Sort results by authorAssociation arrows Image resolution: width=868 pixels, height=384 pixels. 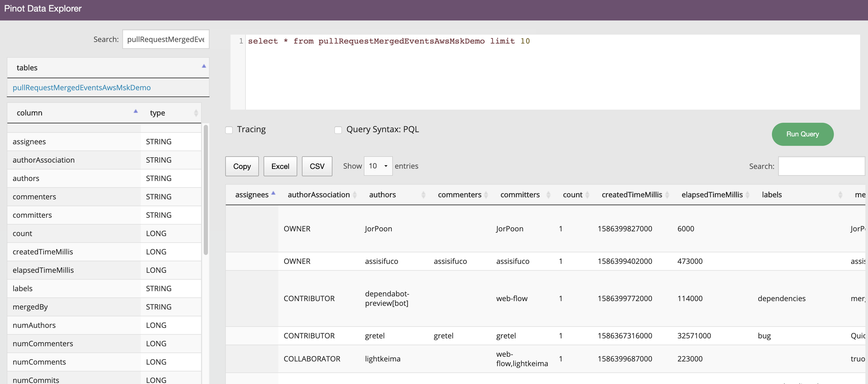coord(355,195)
